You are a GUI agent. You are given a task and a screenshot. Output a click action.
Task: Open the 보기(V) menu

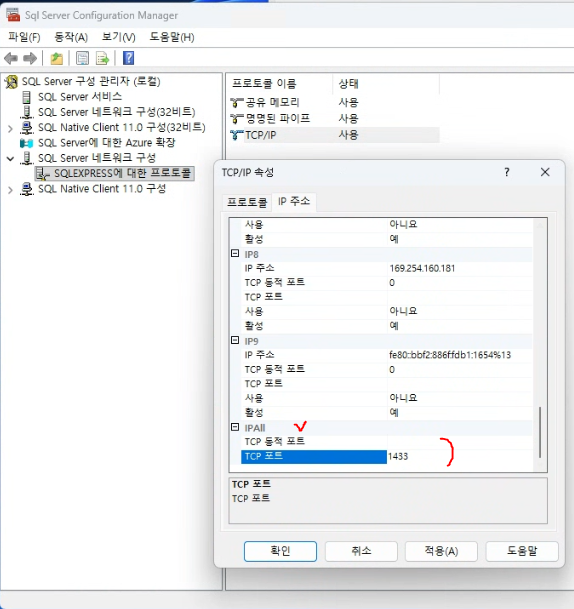point(118,37)
